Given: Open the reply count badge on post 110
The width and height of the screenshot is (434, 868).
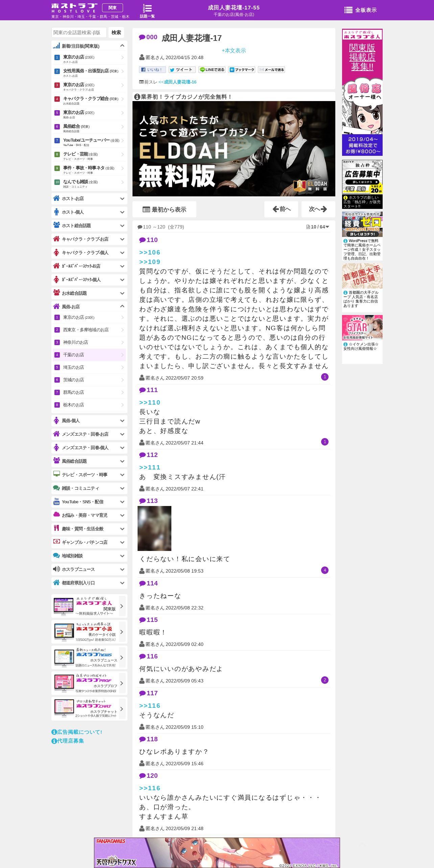Looking at the screenshot, I should point(324,377).
